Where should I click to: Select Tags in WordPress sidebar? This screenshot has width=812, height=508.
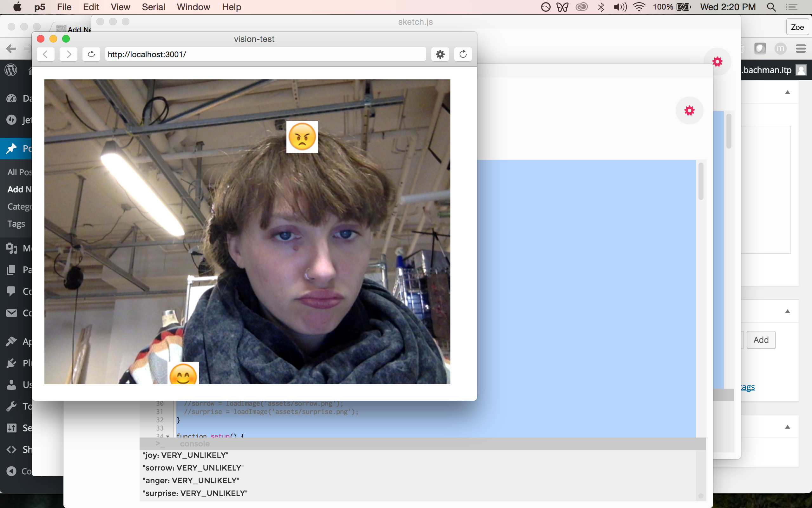pos(16,224)
